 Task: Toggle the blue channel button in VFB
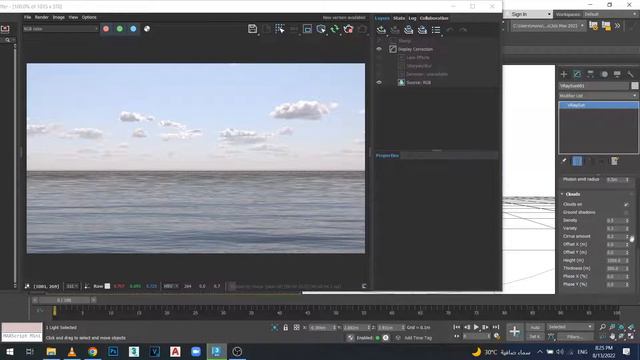(133, 29)
